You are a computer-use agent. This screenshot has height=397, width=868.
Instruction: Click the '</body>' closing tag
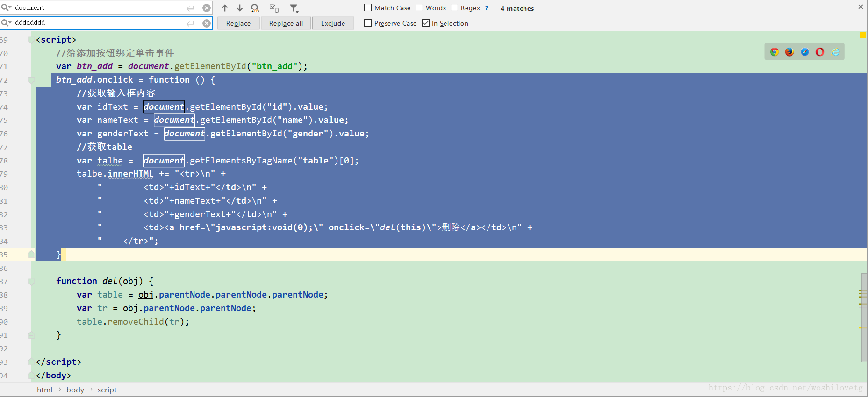point(53,376)
